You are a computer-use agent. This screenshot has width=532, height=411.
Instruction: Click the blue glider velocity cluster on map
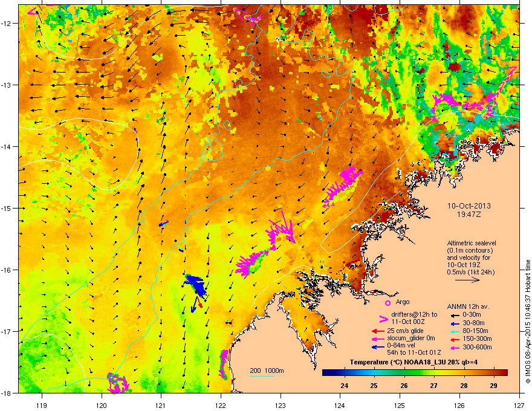pos(196,286)
